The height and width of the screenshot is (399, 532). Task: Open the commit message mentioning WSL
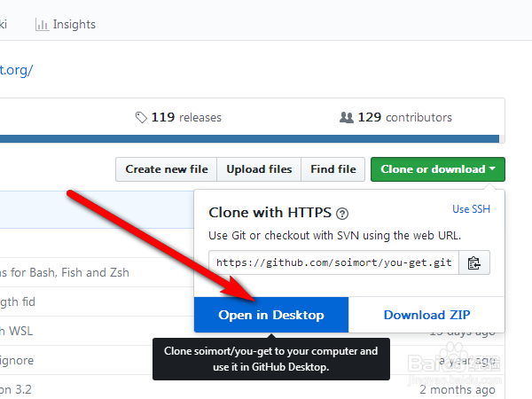(18, 331)
